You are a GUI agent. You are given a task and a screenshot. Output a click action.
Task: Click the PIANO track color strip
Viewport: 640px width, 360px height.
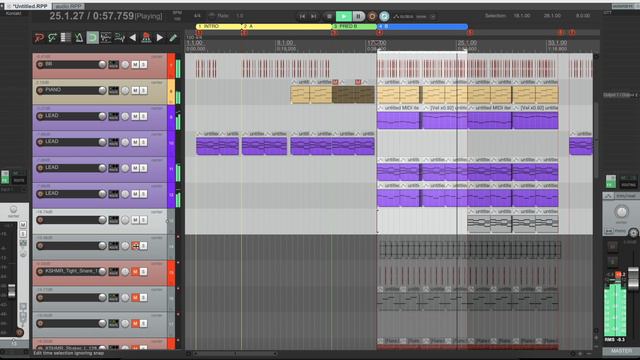point(171,91)
